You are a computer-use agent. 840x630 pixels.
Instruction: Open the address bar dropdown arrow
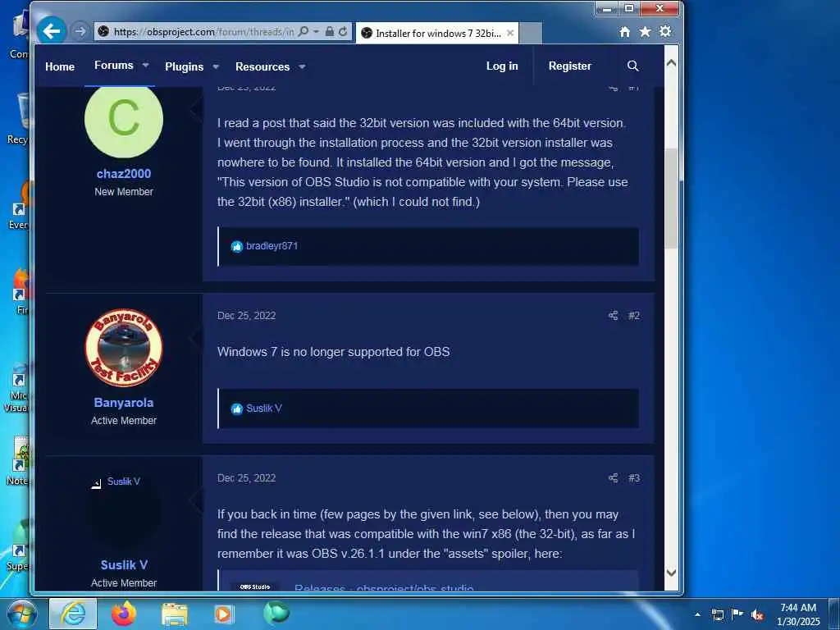click(316, 32)
